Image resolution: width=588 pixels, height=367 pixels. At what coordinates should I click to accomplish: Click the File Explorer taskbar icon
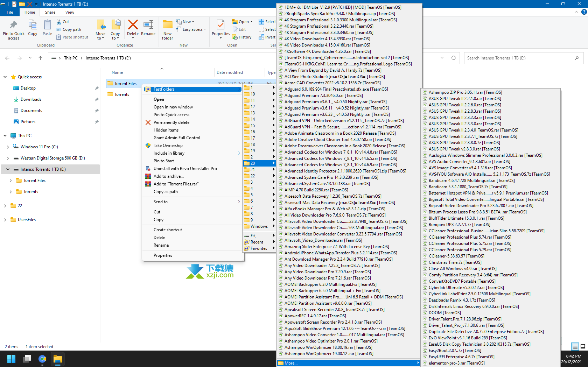pos(57,359)
